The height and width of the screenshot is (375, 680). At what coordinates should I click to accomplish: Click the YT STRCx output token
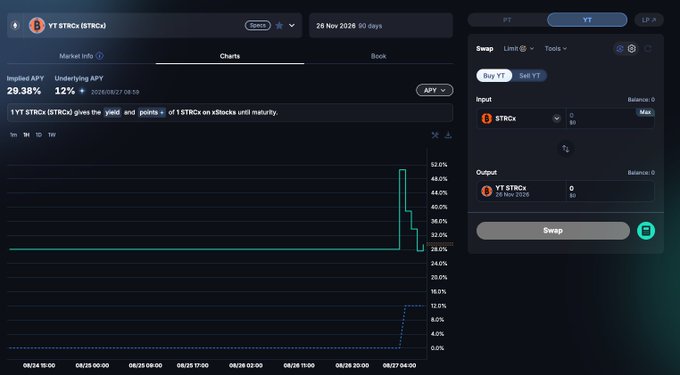point(521,191)
